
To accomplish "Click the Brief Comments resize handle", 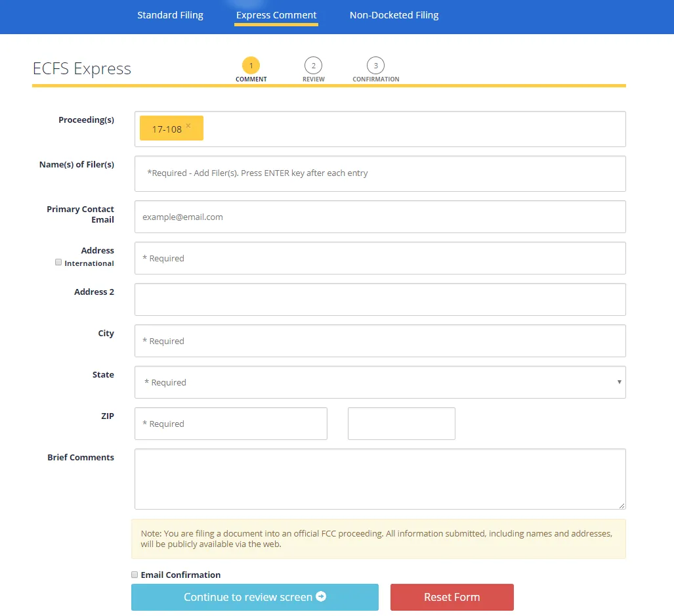I will coord(622,506).
